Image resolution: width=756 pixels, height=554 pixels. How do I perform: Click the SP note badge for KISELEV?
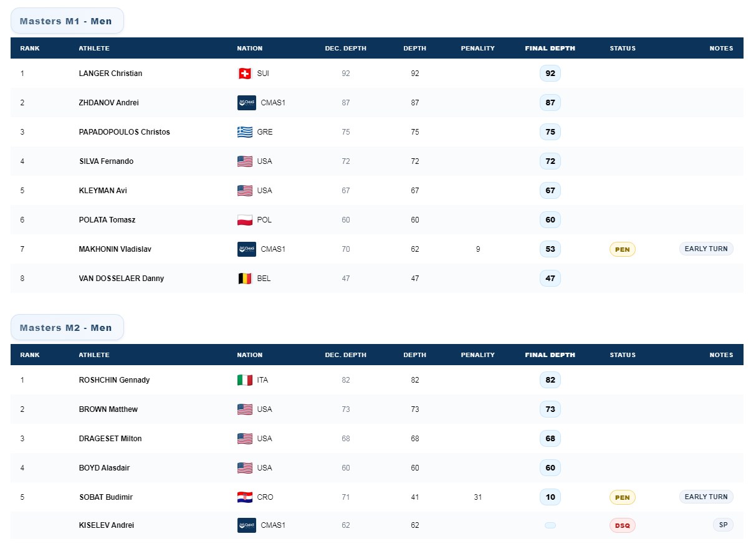point(723,525)
